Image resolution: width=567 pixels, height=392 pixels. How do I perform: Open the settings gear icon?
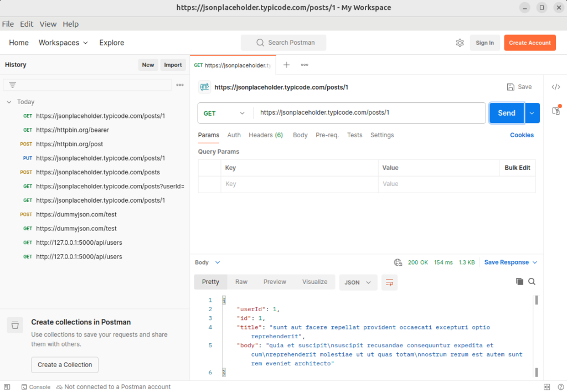coord(460,43)
